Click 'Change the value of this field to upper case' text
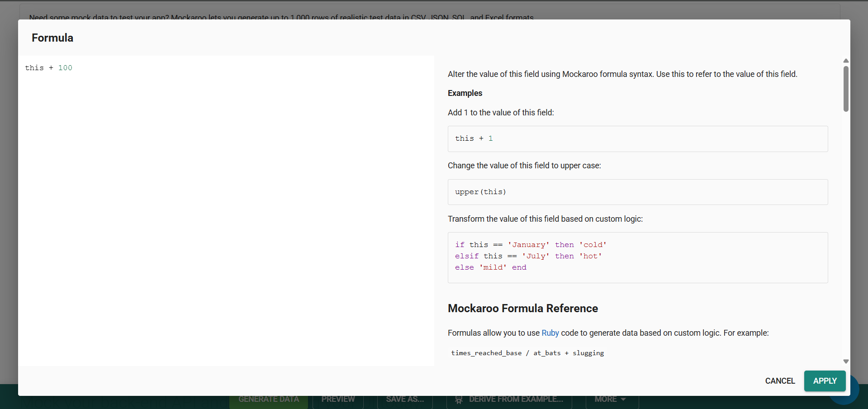The image size is (868, 409). [x=524, y=166]
